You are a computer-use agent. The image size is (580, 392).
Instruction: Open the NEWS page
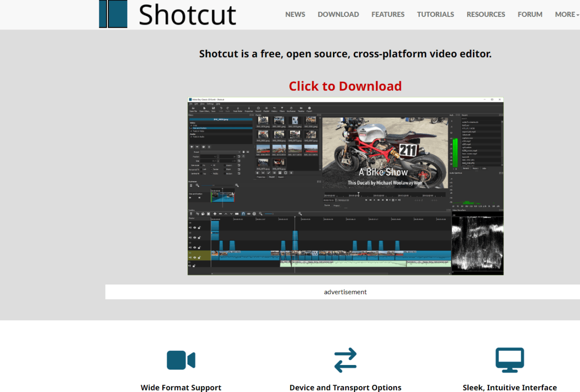click(x=295, y=14)
